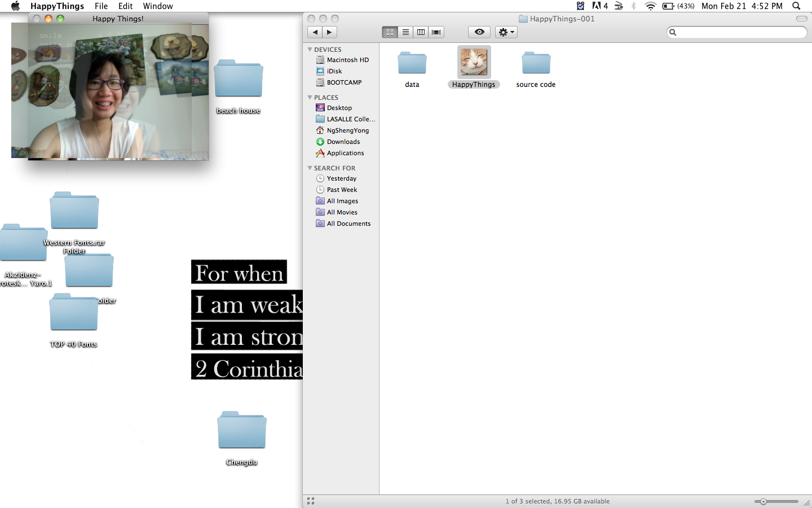Click the Finder forward arrow button
This screenshot has height=508, width=812.
(330, 32)
